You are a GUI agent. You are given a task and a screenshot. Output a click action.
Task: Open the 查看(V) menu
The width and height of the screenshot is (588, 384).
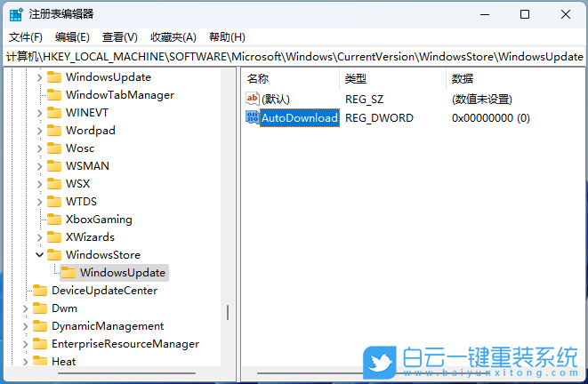pos(119,37)
